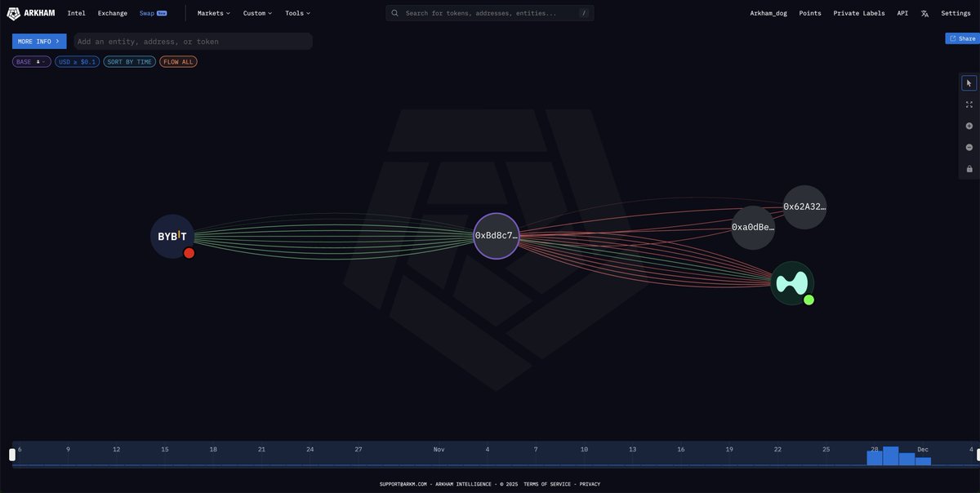Click the fit-to-screen expand icon
Viewport: 980px width, 493px height.
(969, 104)
